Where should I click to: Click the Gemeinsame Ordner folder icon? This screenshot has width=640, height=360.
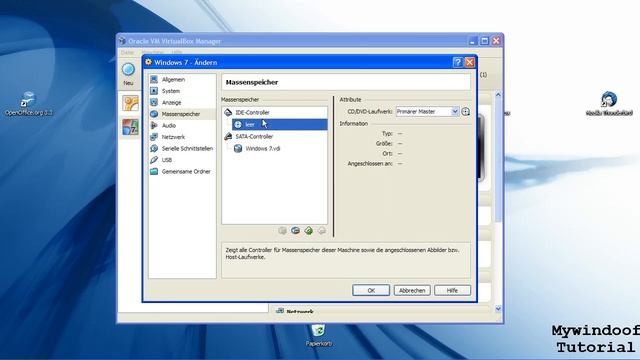[154, 171]
